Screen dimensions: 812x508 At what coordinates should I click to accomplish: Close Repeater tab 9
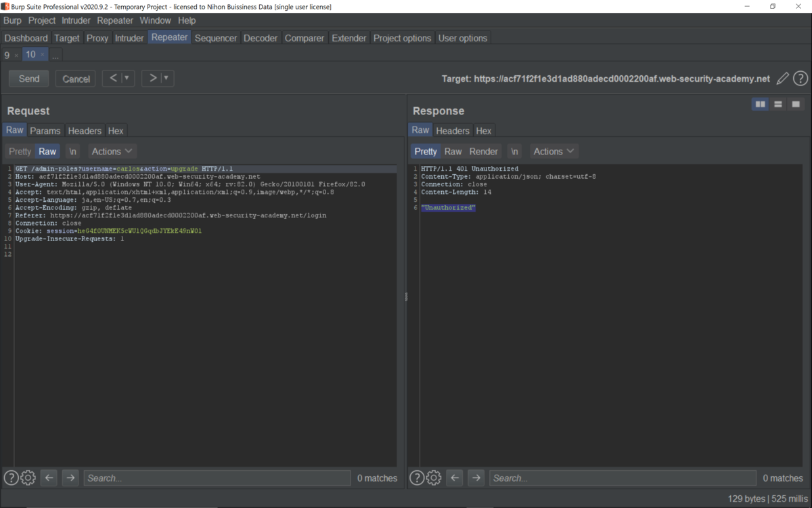(16, 55)
